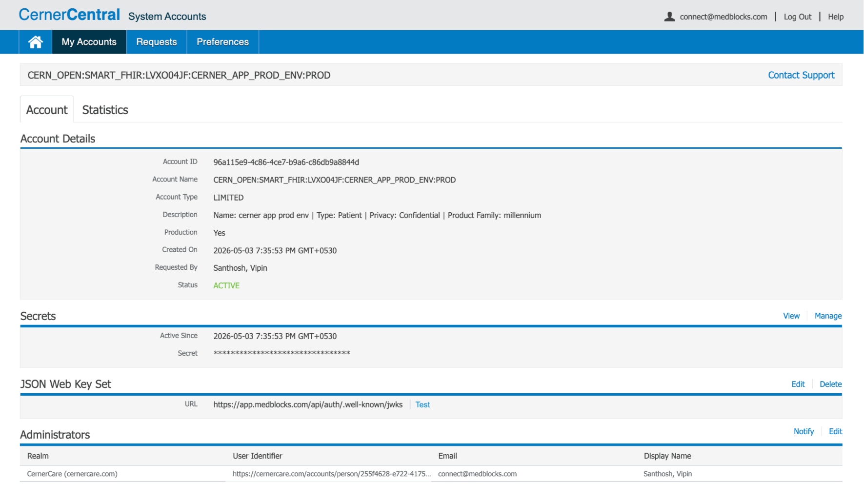Click the administrator email cell
This screenshot has height=504, width=864.
click(477, 474)
